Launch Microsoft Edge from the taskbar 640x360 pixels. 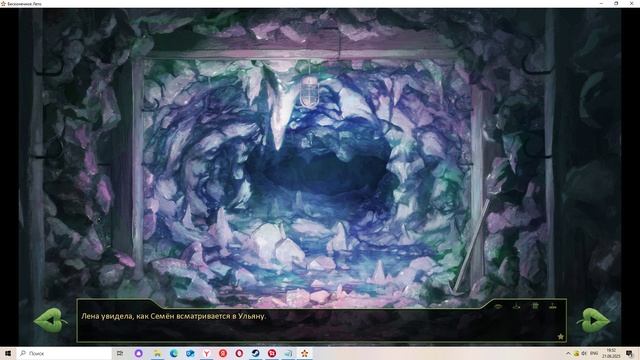pos(173,353)
